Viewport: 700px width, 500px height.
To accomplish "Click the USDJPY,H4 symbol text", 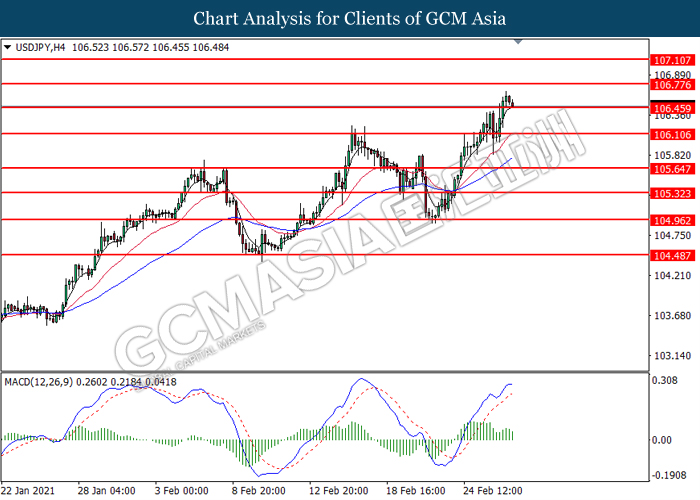I will [39, 46].
